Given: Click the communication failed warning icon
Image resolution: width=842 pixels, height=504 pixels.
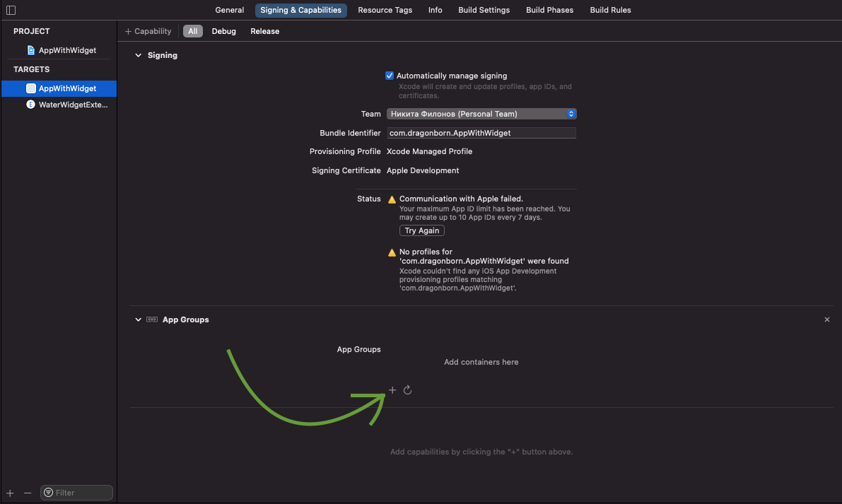Looking at the screenshot, I should point(392,199).
